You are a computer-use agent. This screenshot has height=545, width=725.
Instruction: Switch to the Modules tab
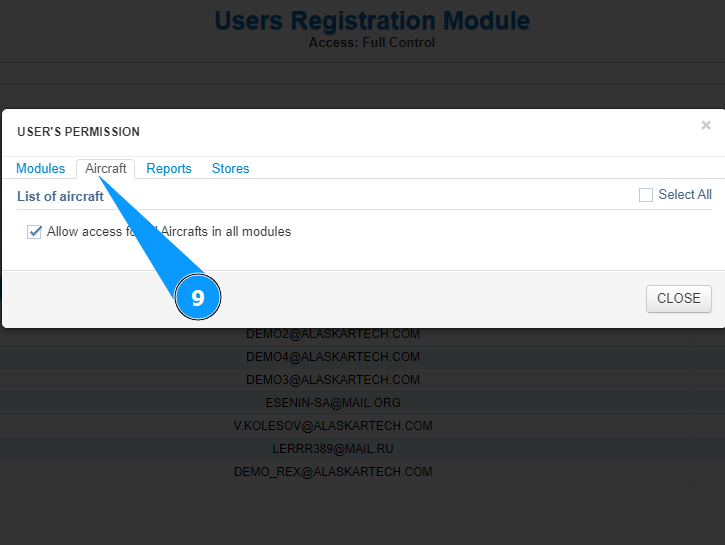(x=40, y=169)
